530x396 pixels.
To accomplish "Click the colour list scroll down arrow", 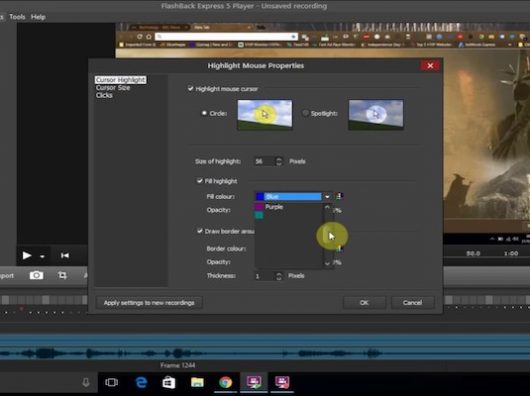I will tap(327, 263).
